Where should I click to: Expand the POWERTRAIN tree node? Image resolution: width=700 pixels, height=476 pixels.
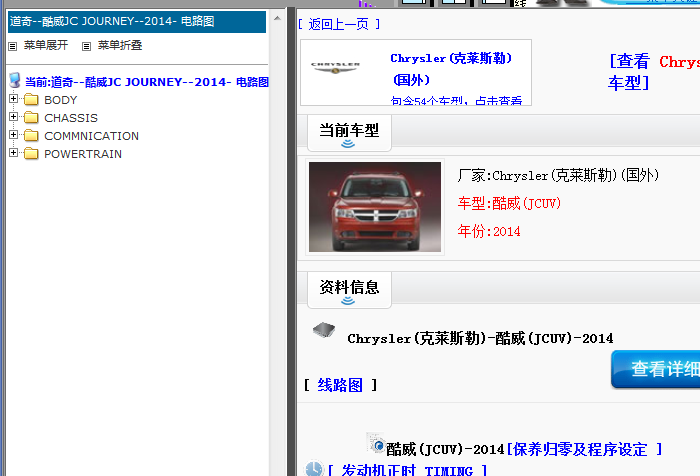13,153
